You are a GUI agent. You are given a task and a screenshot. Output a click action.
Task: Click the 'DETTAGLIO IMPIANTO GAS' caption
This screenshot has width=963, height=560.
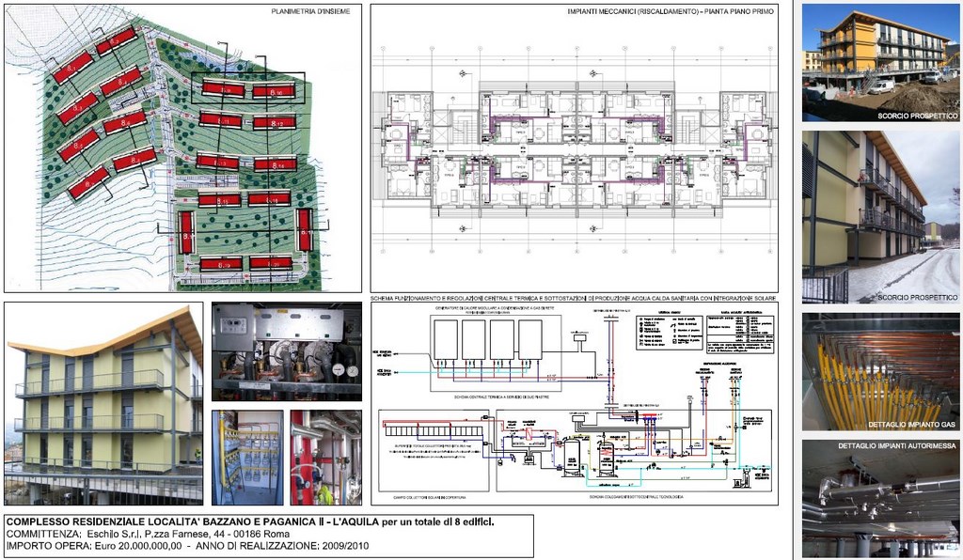(913, 425)
